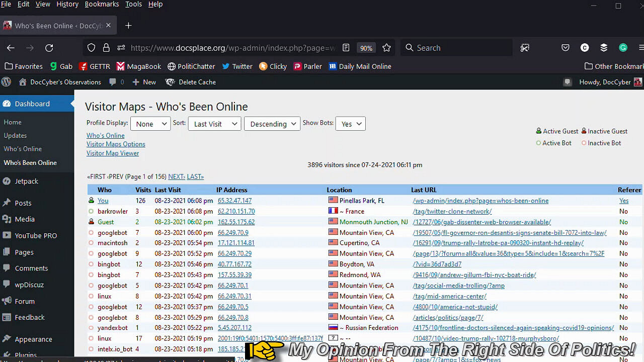Open the Show Bots dropdown
Viewport: 644px width, 362px height.
pos(350,124)
